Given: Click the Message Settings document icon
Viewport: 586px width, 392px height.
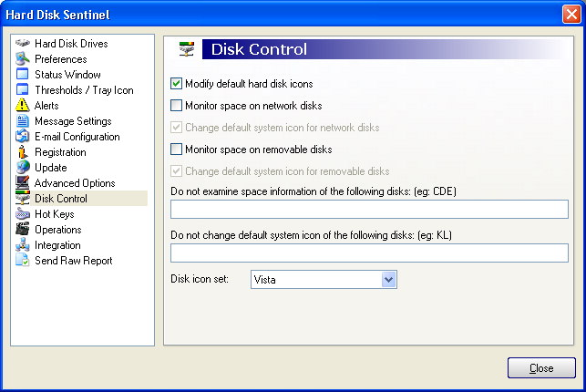Looking at the screenshot, I should point(23,121).
